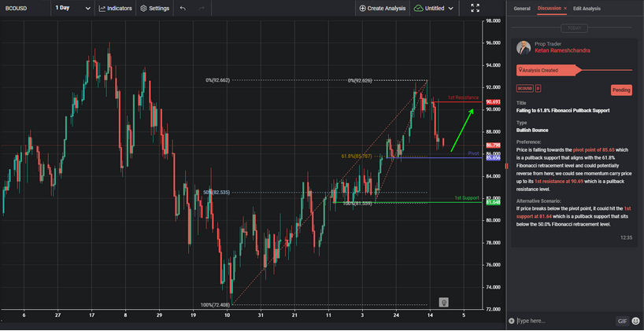Click the 90.693 resistance price label
The image size is (644, 331).
(492, 101)
